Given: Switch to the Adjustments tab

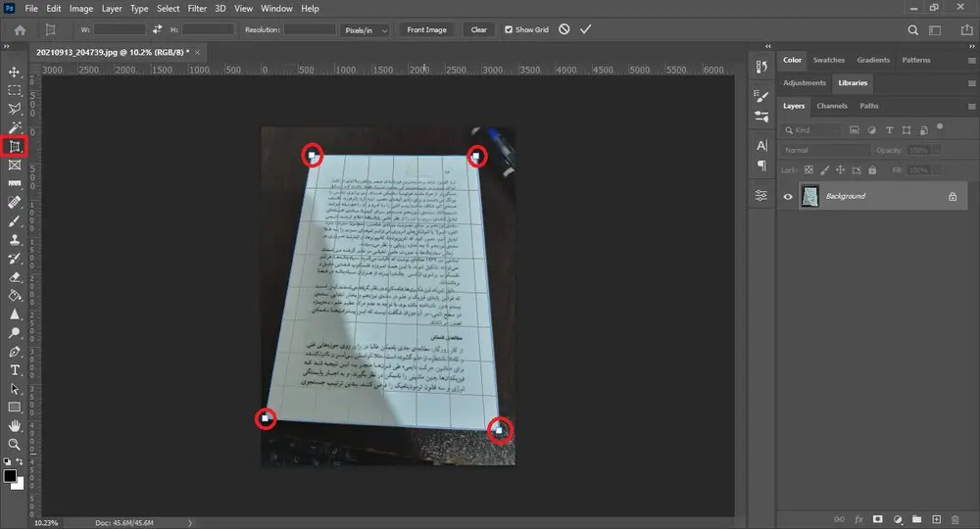Looking at the screenshot, I should pos(805,83).
